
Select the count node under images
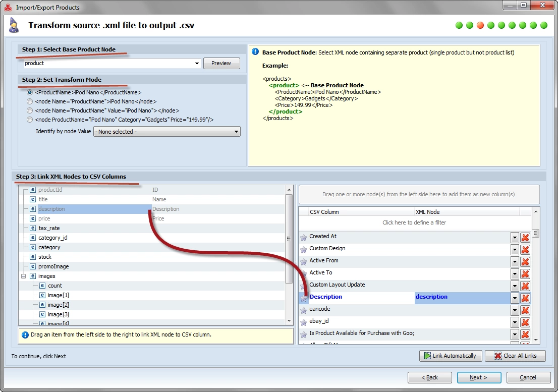click(x=55, y=286)
